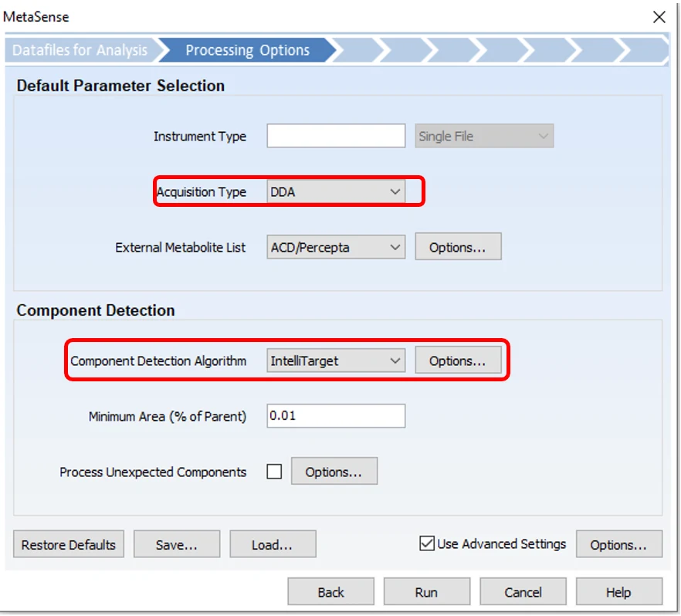Click the Save... button

tap(177, 544)
